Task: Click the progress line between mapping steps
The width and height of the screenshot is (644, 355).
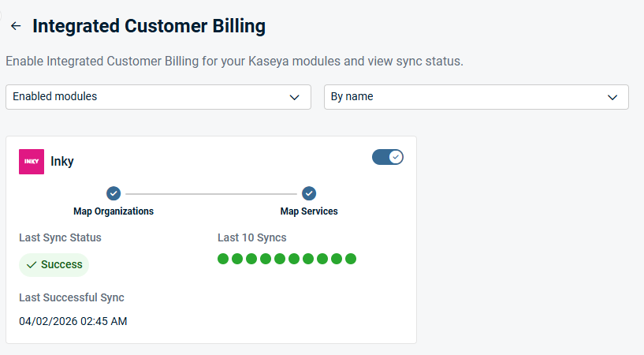Action: click(x=211, y=193)
